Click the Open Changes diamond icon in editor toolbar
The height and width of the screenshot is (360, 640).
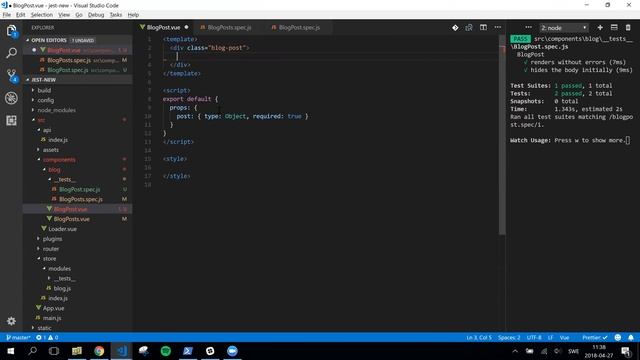pyautogui.click(x=455, y=28)
